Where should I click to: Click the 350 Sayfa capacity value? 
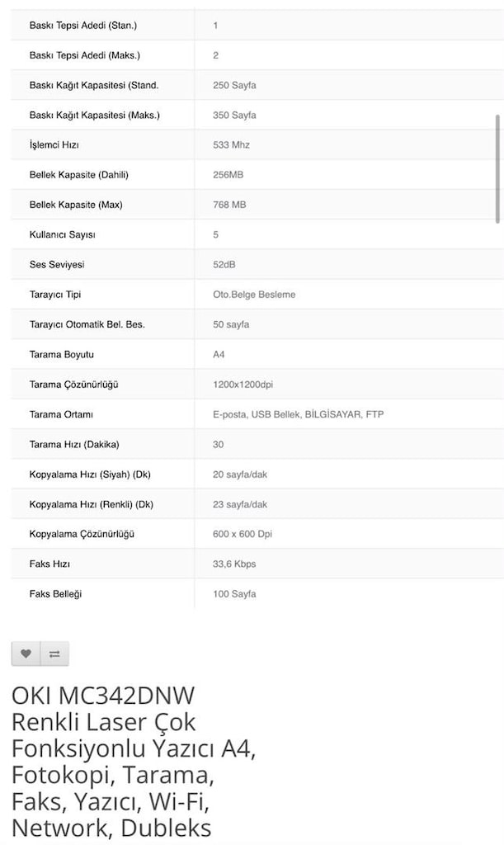click(234, 115)
